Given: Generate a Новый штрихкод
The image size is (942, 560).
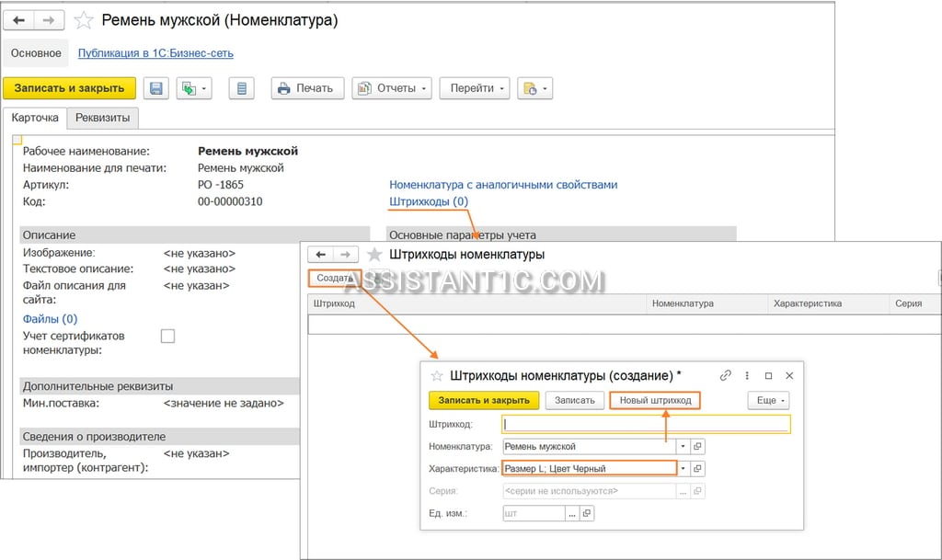Looking at the screenshot, I should [x=655, y=400].
